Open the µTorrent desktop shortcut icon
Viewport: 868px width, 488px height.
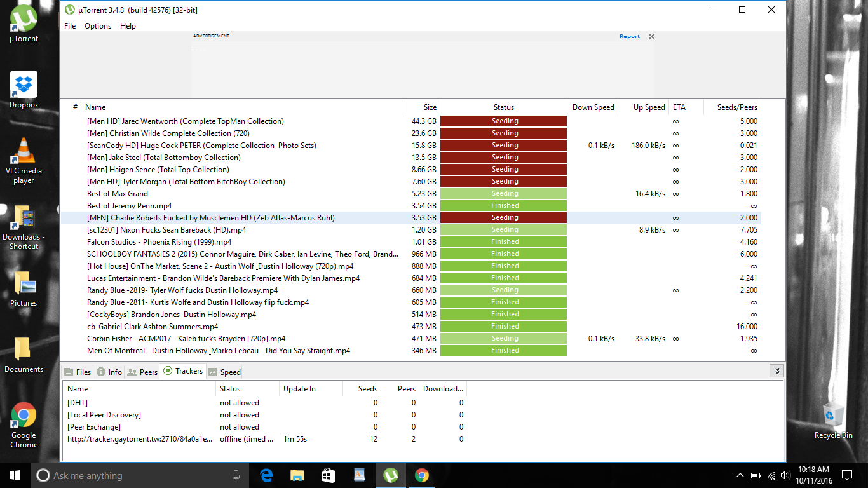tap(24, 19)
